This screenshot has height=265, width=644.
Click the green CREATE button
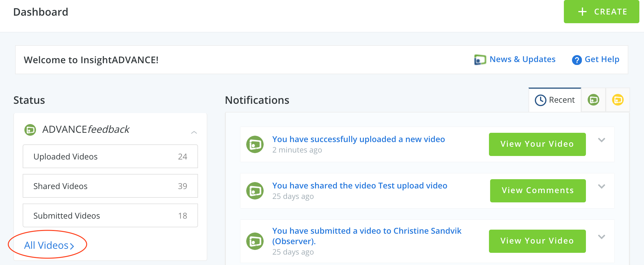point(601,12)
